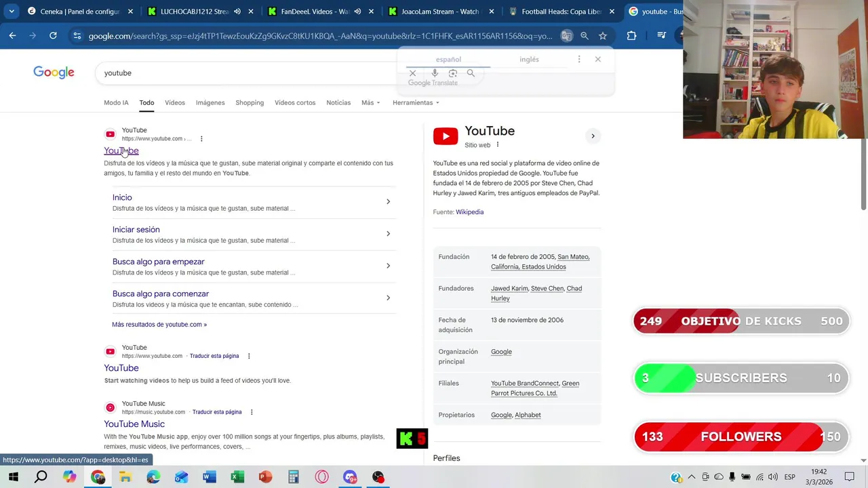Image resolution: width=868 pixels, height=488 pixels.
Task: Show hidden system tray icons
Action: click(x=691, y=477)
